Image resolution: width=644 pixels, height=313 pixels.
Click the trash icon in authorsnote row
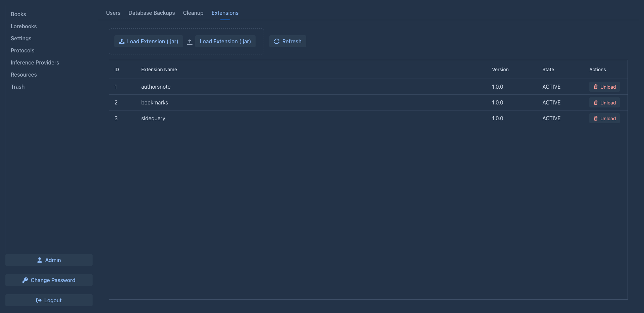coord(596,87)
